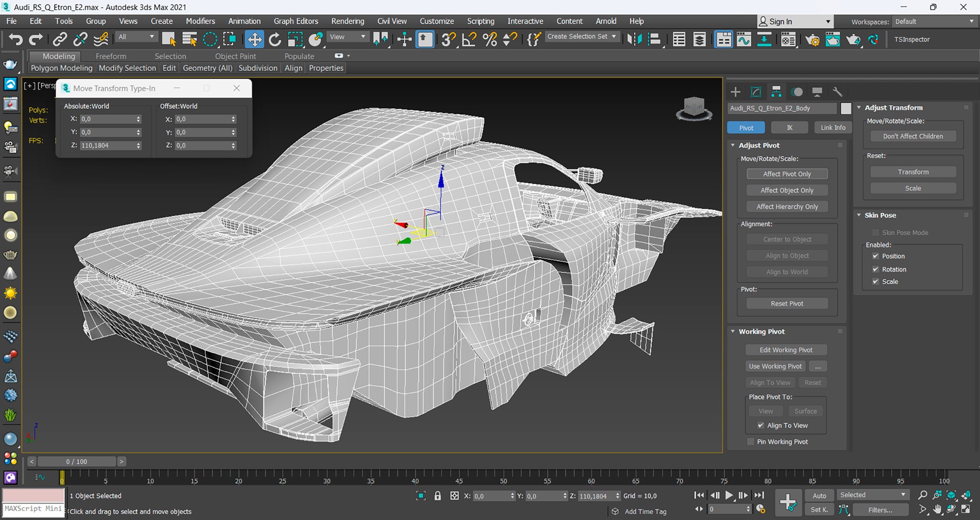Click the object color swatch
The height and width of the screenshot is (520, 980).
coord(846,108)
